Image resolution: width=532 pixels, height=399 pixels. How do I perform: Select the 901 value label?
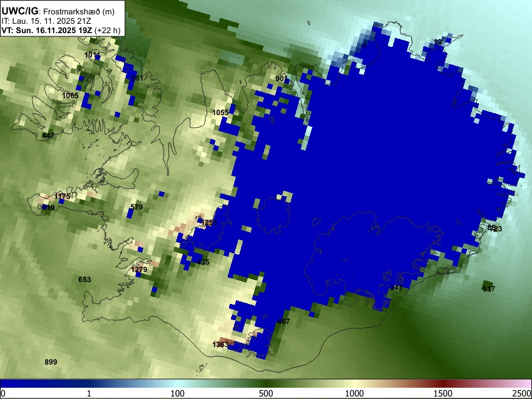(282, 79)
